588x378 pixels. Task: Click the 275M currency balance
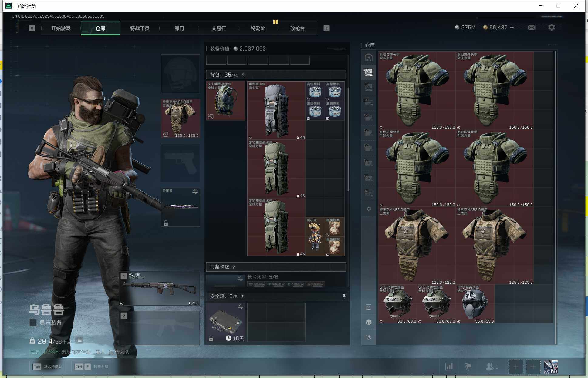[x=465, y=28]
